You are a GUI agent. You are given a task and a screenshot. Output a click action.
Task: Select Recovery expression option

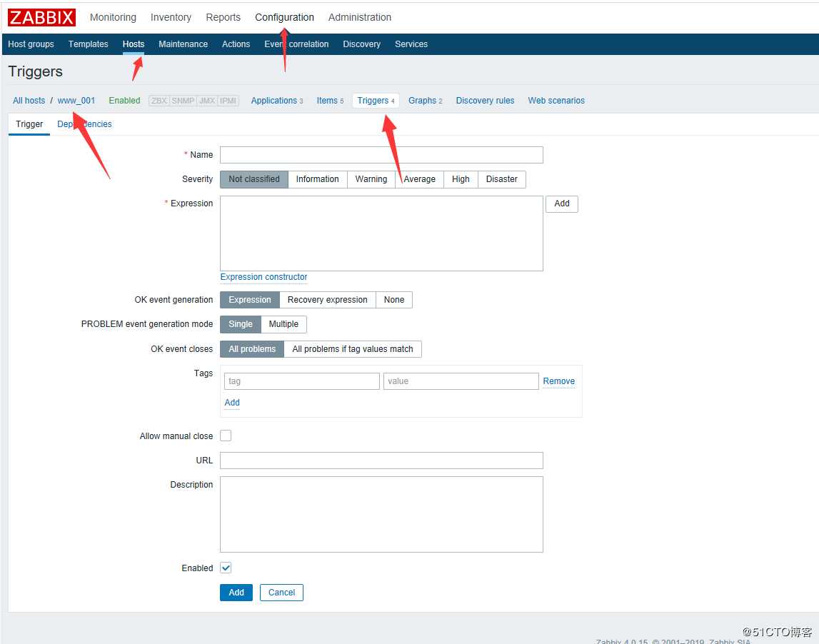328,300
